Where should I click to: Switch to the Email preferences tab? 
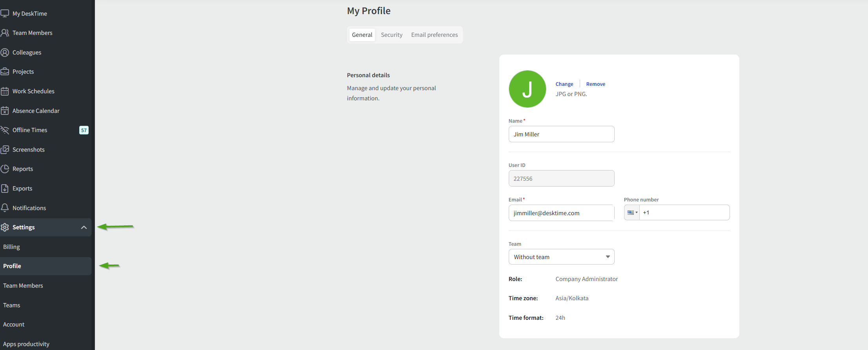click(434, 35)
